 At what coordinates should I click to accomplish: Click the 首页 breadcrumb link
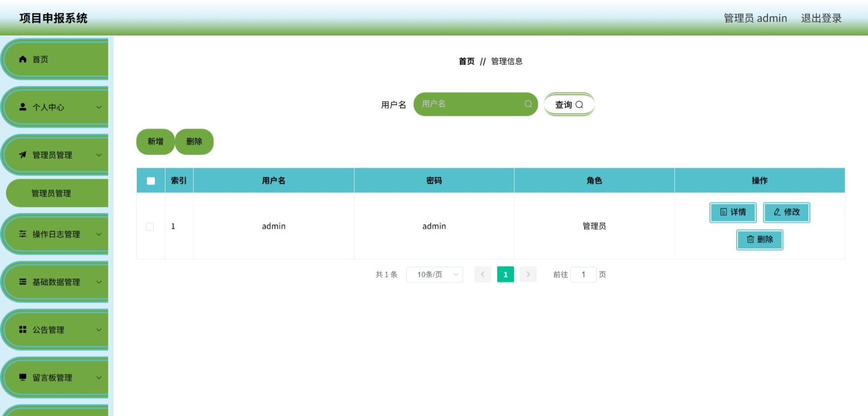click(x=467, y=61)
